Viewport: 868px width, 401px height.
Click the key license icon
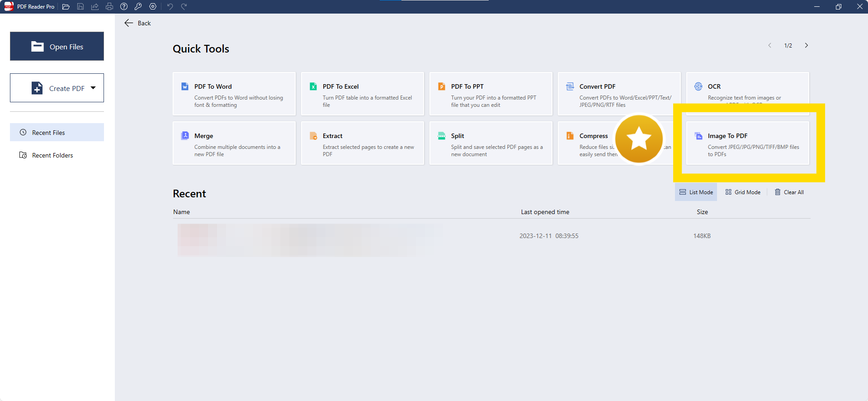pos(138,7)
